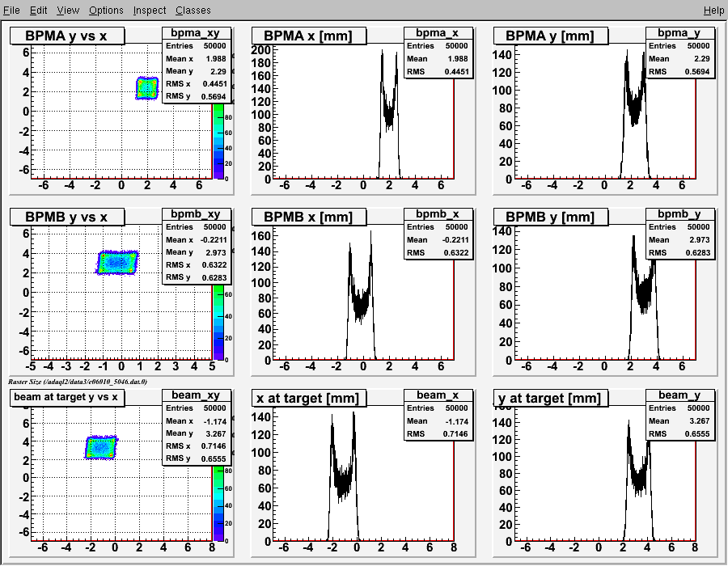This screenshot has height=566, width=728.
Task: Click the beam_xy stats box header
Action: [x=197, y=395]
